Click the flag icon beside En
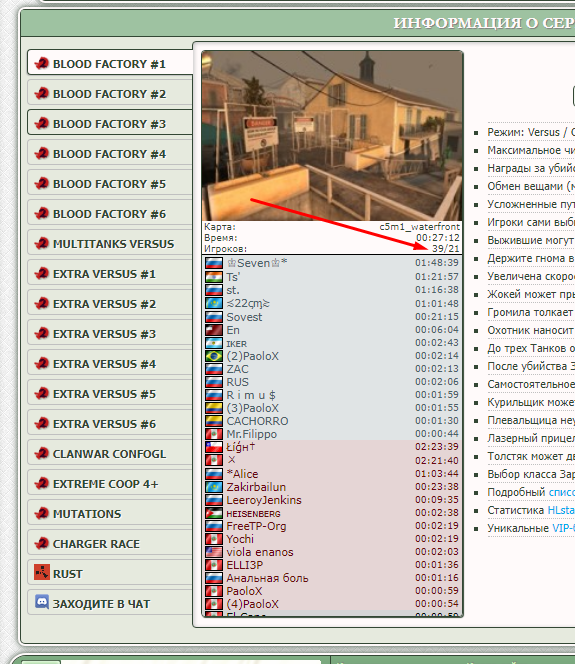Image resolution: width=575 pixels, height=664 pixels. [x=214, y=330]
